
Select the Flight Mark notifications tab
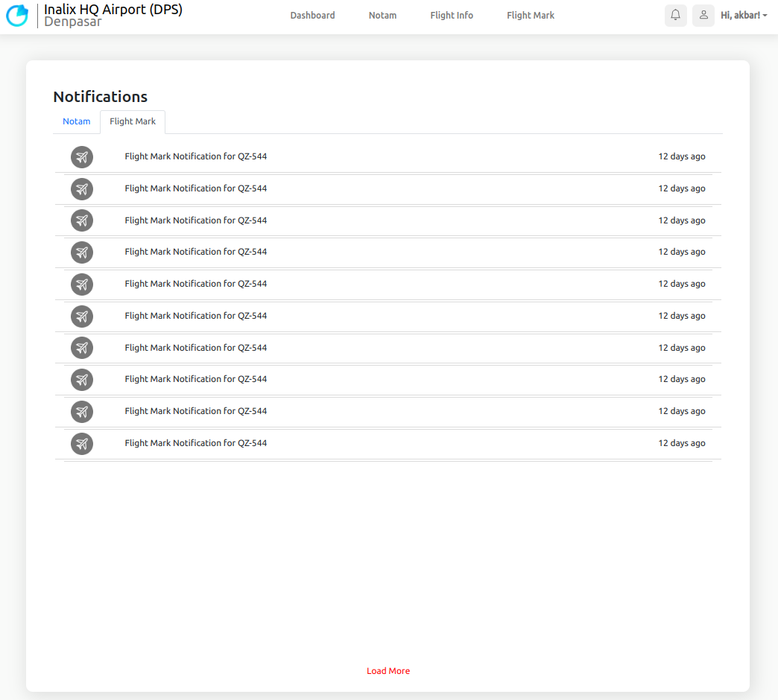point(133,121)
